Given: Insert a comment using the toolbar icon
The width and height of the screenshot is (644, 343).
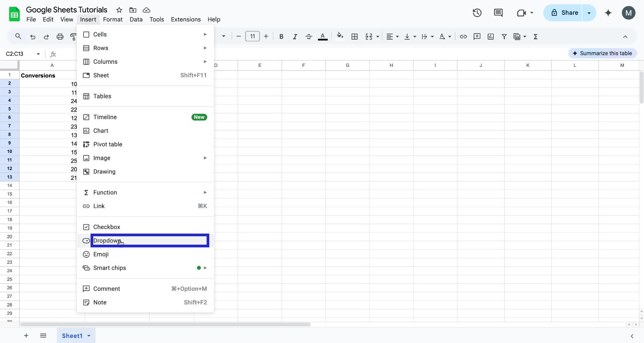Looking at the screenshot, I should tap(477, 37).
